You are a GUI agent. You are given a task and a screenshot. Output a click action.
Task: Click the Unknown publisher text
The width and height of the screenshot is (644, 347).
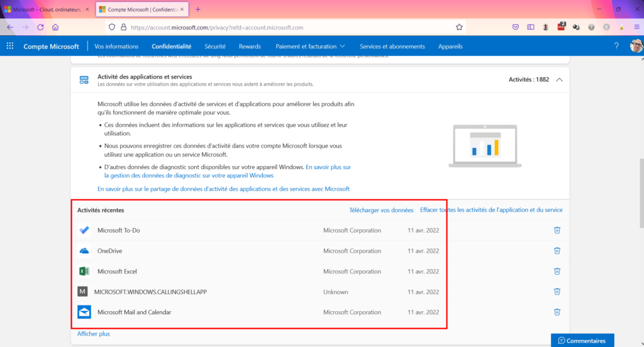[x=336, y=292]
